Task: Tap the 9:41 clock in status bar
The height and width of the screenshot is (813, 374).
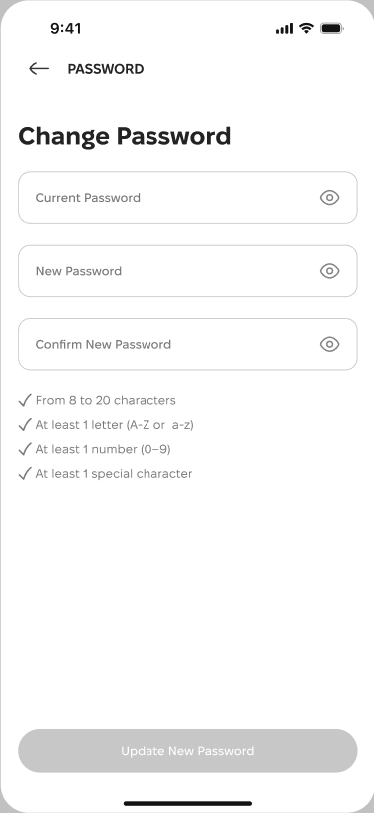Action: coord(65,29)
